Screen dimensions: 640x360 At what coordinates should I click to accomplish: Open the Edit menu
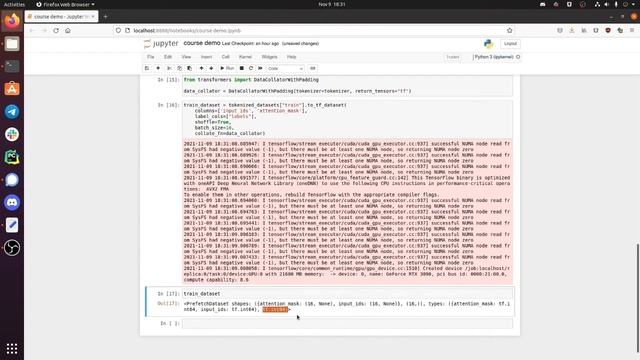point(168,57)
